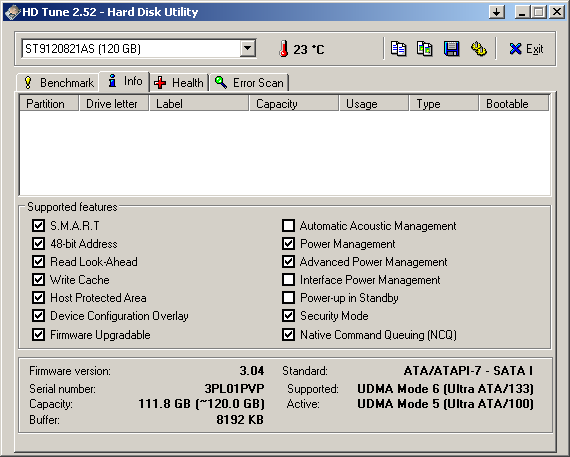Click the Capacity column header
The image size is (570, 457).
tap(294, 104)
